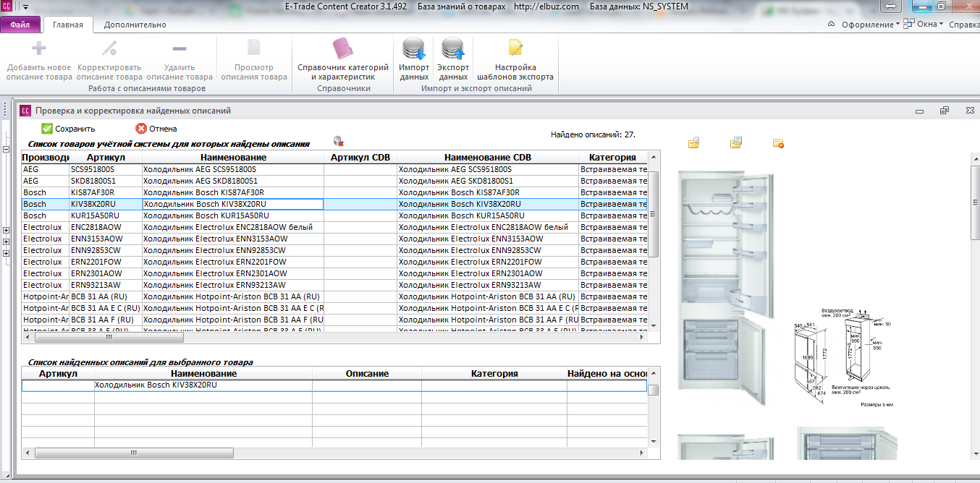Select the BCB 31 AA (RU) article cell

[x=105, y=296]
